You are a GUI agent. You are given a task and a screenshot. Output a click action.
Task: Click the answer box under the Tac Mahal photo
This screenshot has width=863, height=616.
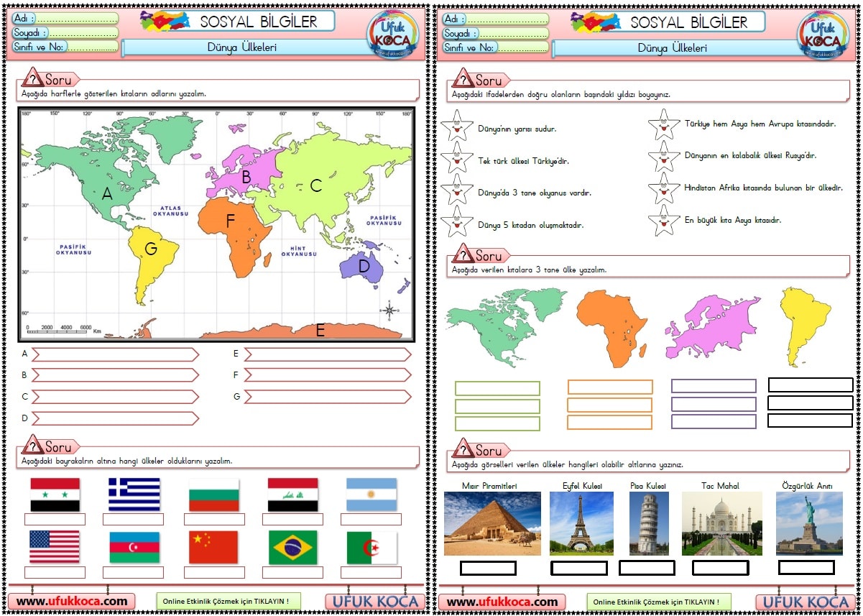click(x=720, y=568)
